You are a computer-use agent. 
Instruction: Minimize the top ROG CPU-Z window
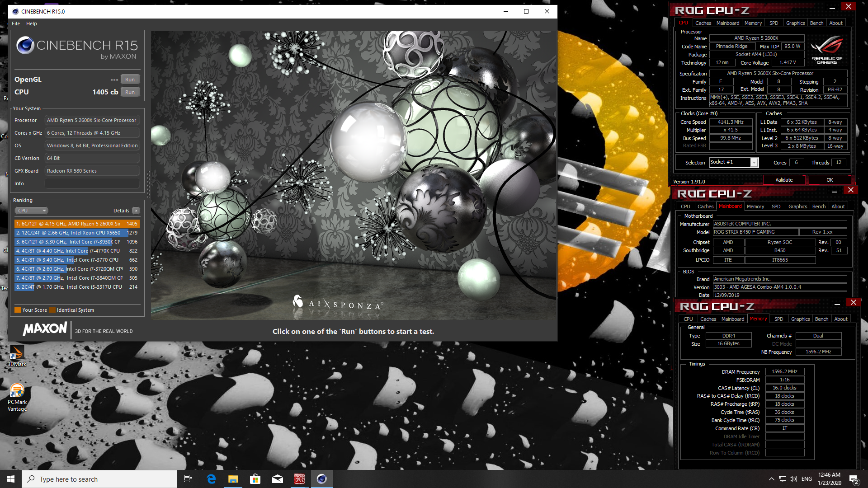coord(832,8)
